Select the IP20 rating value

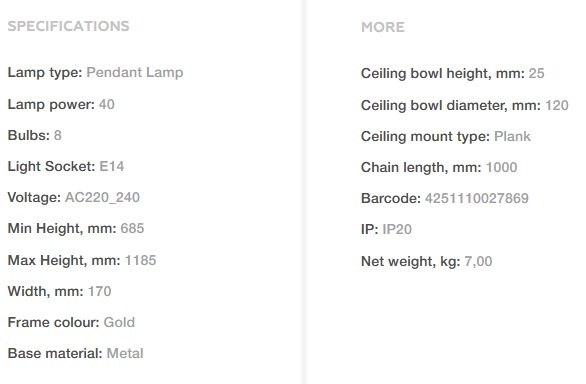397,230
